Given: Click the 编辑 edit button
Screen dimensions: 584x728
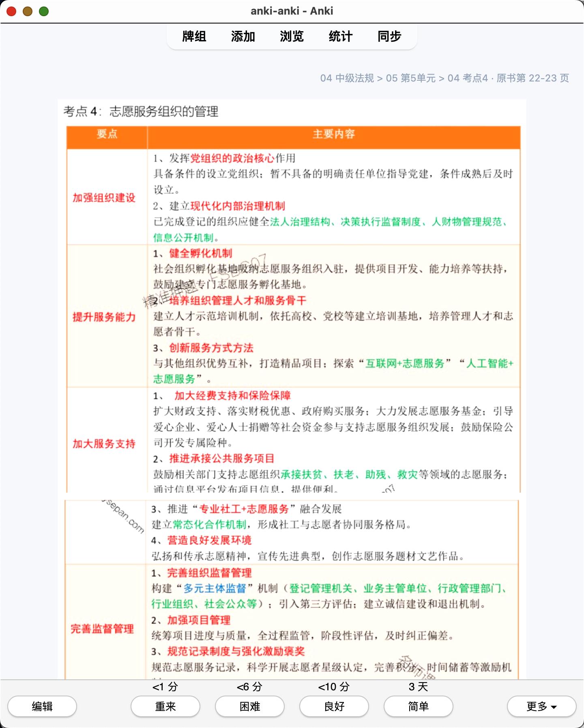Looking at the screenshot, I should (x=42, y=707).
